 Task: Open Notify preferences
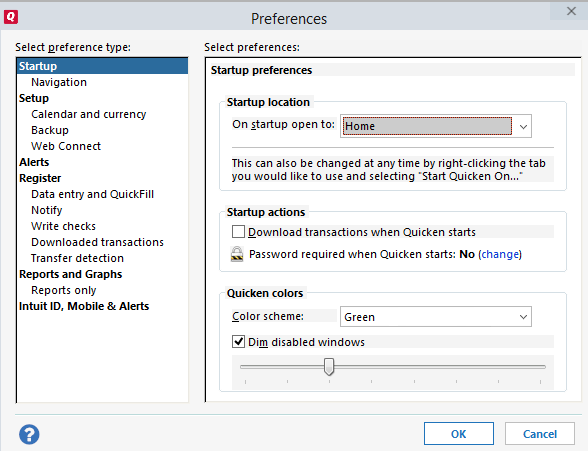coord(46,210)
